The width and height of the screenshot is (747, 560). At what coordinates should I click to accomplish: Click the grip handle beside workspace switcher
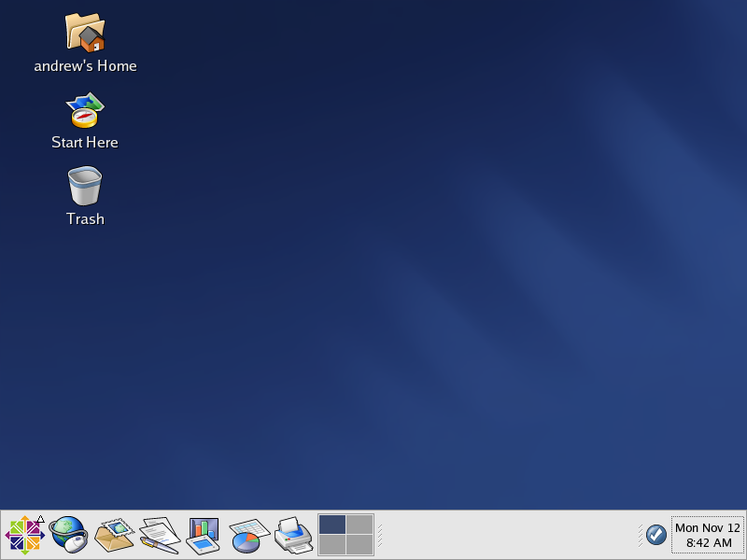(x=380, y=535)
